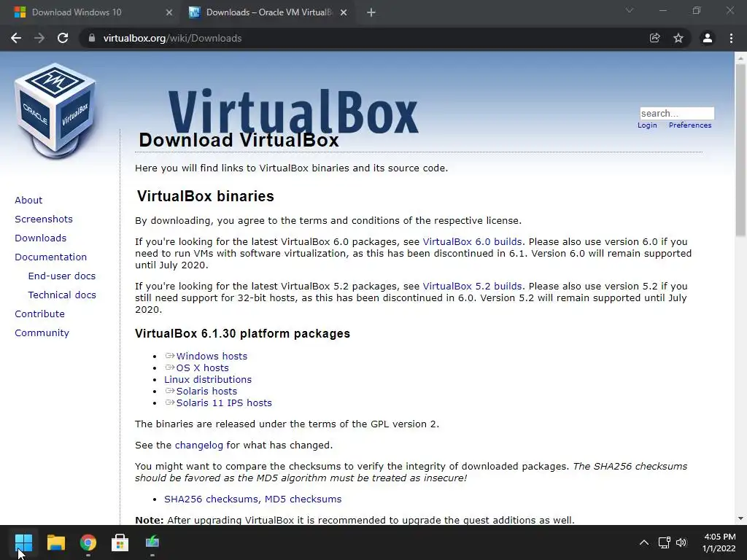Download the Solaris hosts package

[206, 392]
